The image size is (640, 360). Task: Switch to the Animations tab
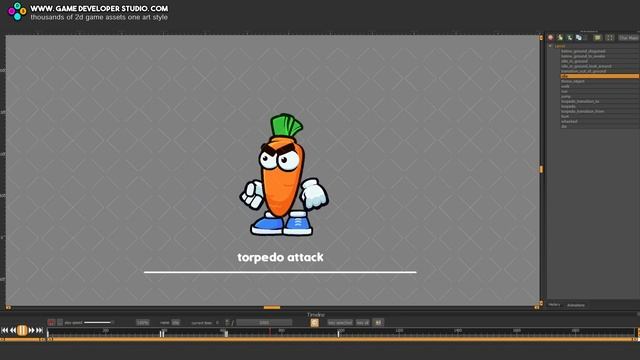click(x=576, y=305)
